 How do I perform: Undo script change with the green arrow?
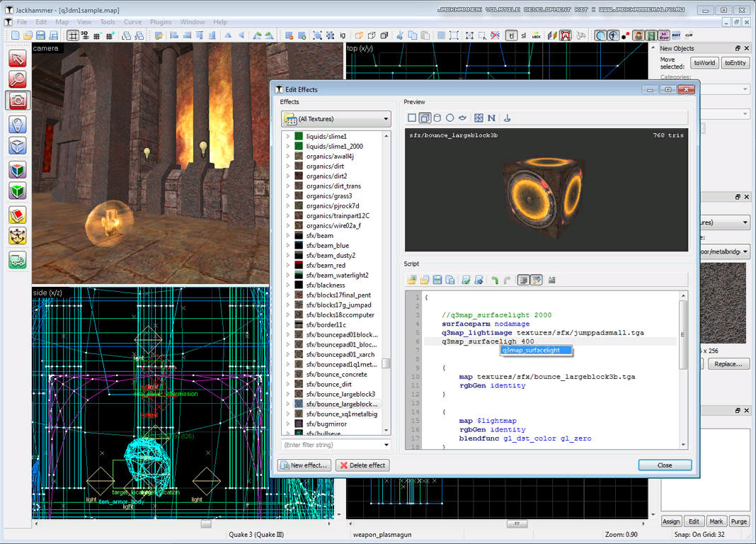495,280
